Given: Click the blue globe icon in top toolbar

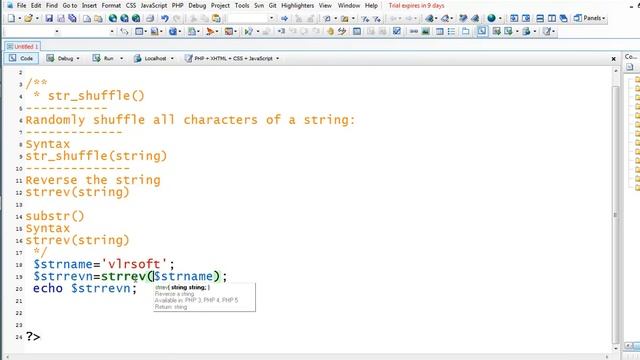Looking at the screenshot, I should (491, 18).
